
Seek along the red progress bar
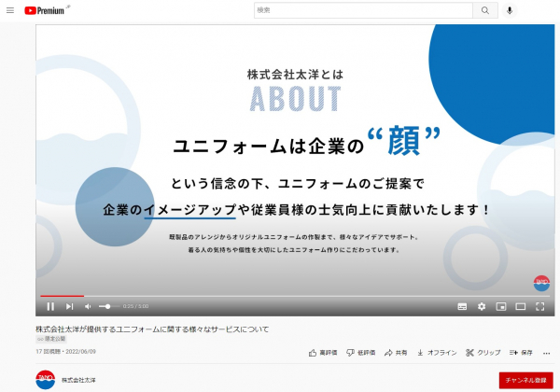[x=295, y=296]
